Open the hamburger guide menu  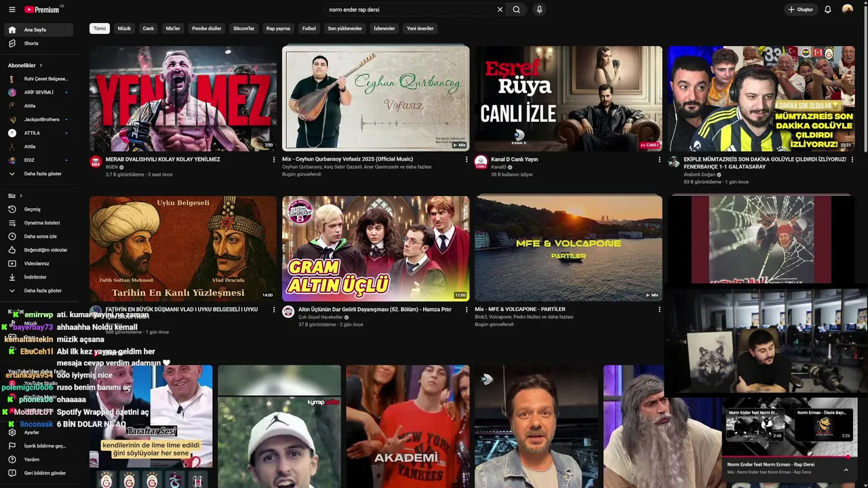[x=12, y=9]
